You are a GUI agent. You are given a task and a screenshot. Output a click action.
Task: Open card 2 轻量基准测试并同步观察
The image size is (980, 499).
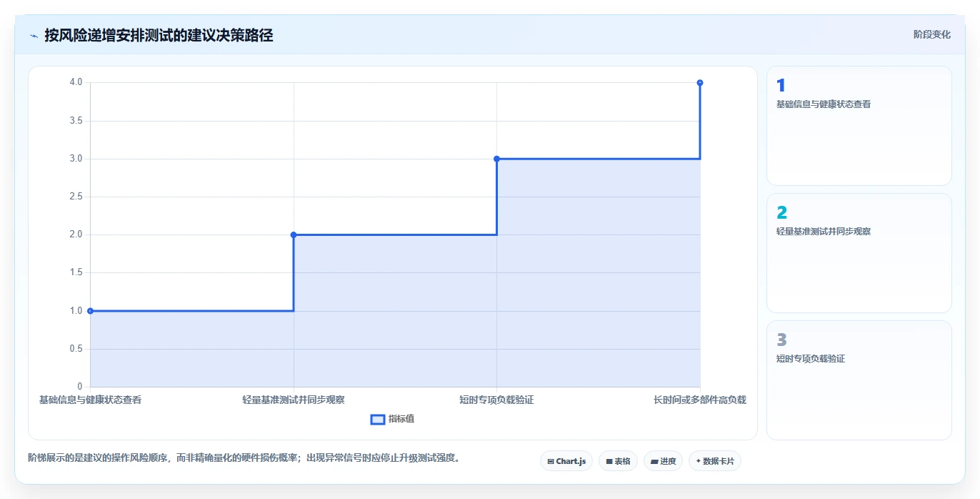859,253
